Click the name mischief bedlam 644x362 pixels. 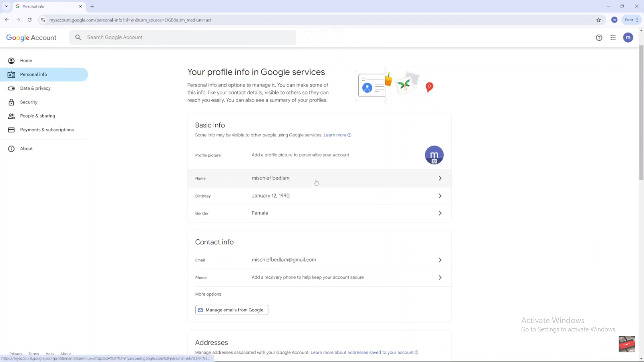[x=270, y=178]
